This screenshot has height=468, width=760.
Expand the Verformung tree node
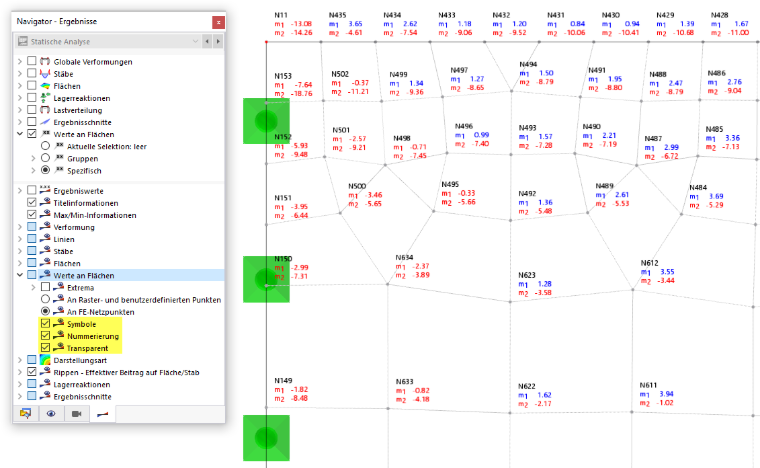click(x=20, y=227)
